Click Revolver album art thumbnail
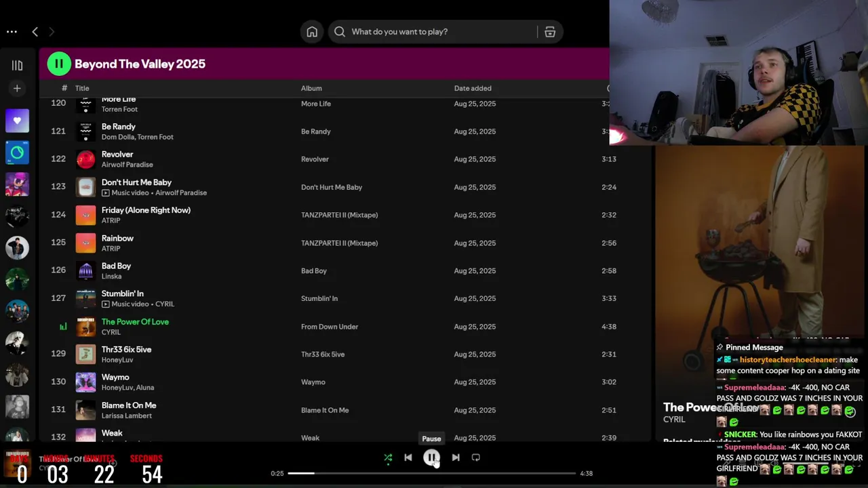 click(x=85, y=159)
